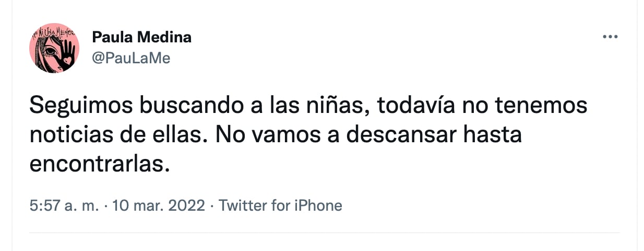This screenshot has width=644, height=251.
Task: Click the word "encontrarlas." in the tweet
Action: (100, 164)
